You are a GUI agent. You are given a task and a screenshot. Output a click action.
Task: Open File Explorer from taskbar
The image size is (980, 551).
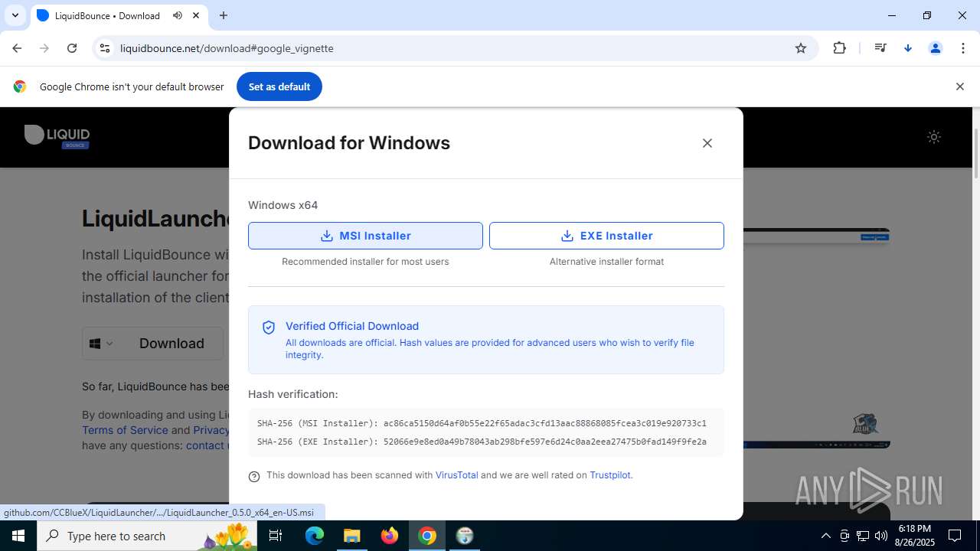click(352, 536)
